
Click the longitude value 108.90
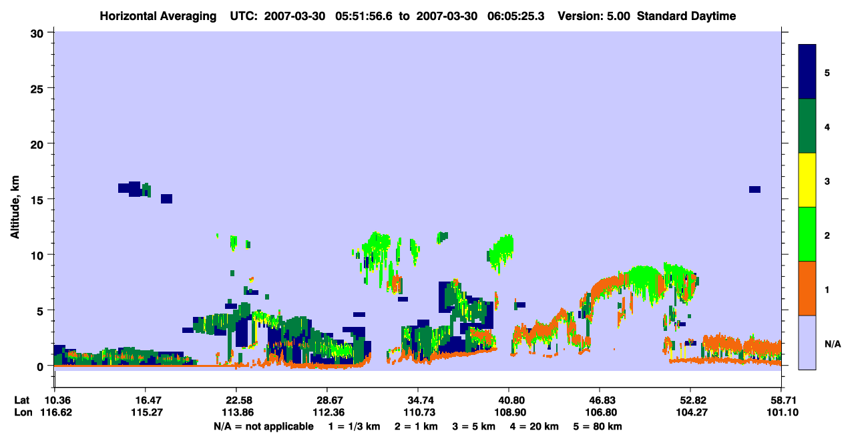(509, 412)
